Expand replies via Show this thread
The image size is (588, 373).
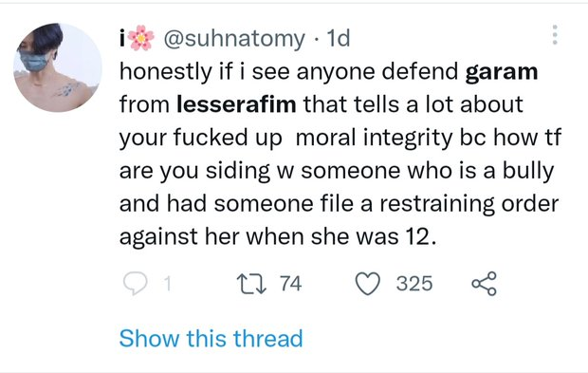[x=211, y=339]
